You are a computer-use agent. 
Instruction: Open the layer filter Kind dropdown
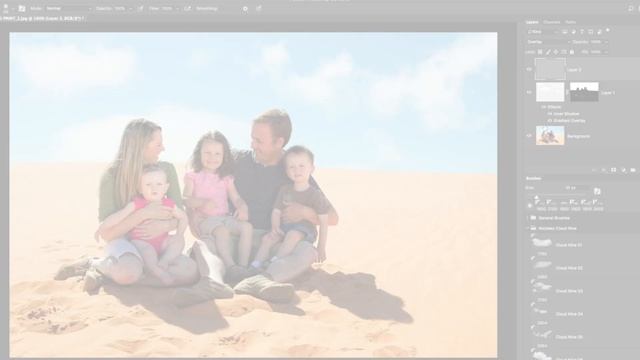tap(542, 31)
